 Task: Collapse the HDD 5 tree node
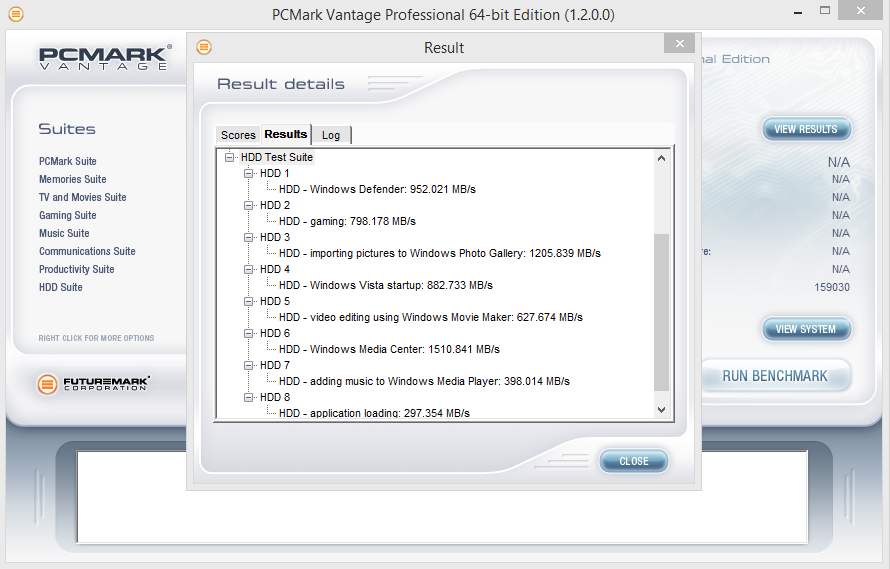[249, 301]
